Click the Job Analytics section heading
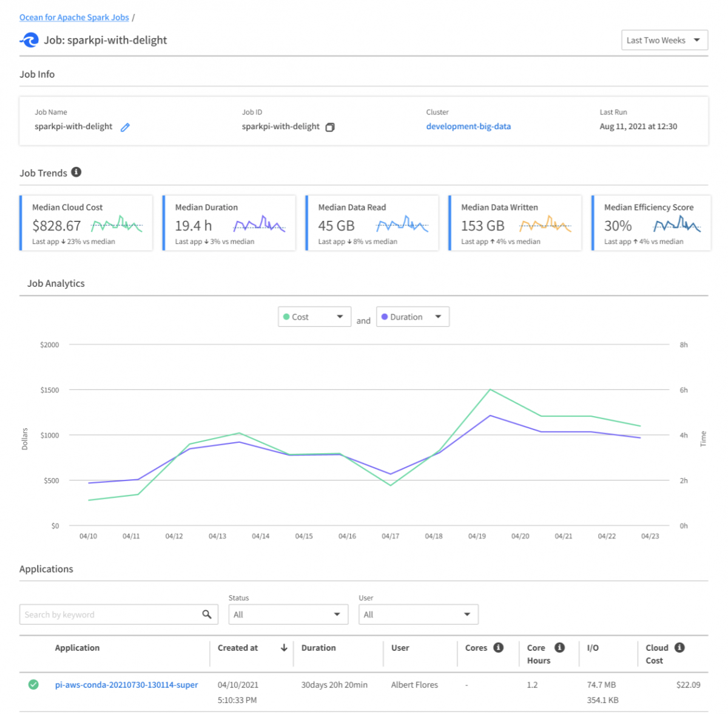Image resolution: width=728 pixels, height=714 pixels. point(56,283)
